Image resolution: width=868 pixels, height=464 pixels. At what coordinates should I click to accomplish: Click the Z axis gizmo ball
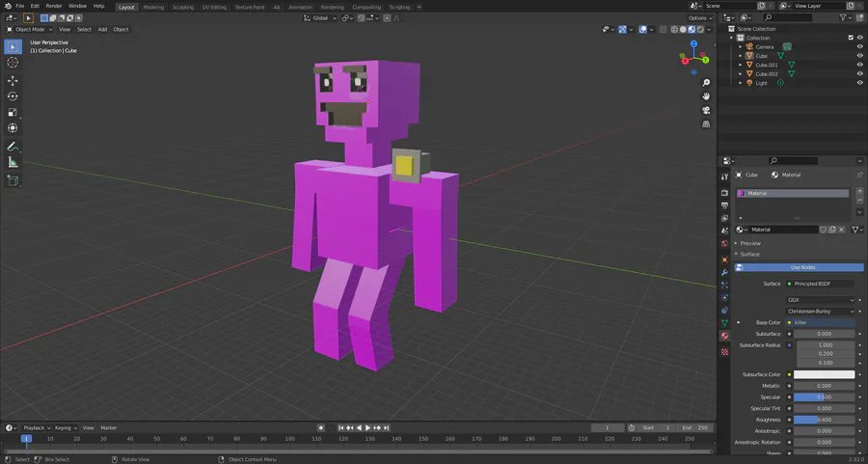[x=693, y=43]
